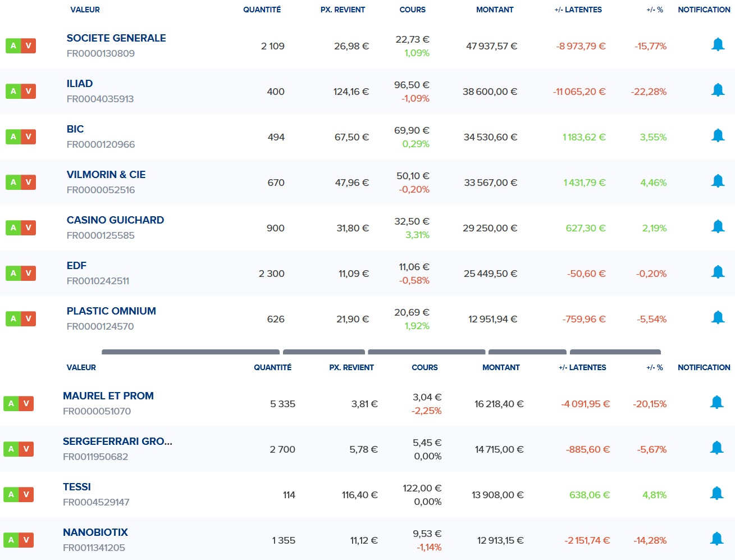This screenshot has width=735, height=560.
Task: Open the TESSI row notification bell
Action: click(x=716, y=493)
